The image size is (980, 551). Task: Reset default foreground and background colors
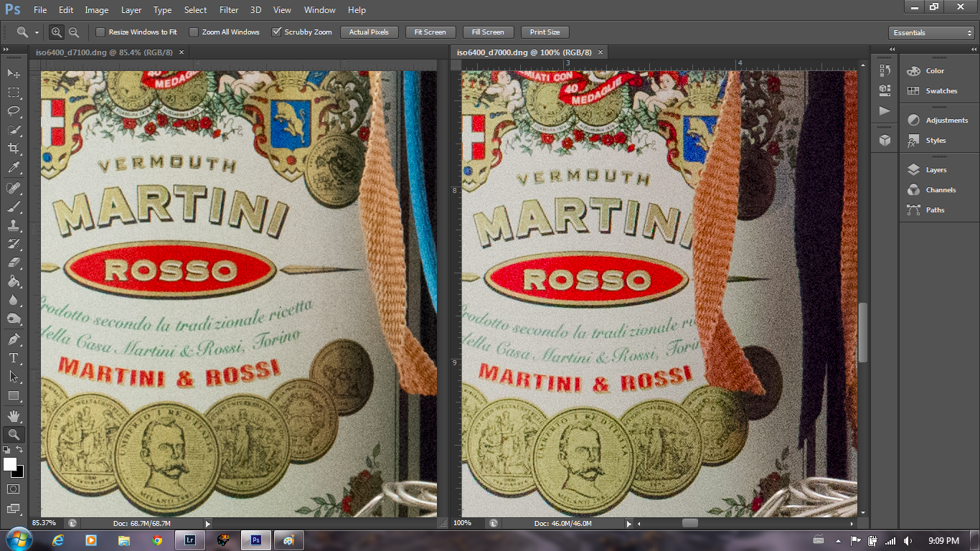click(x=7, y=449)
